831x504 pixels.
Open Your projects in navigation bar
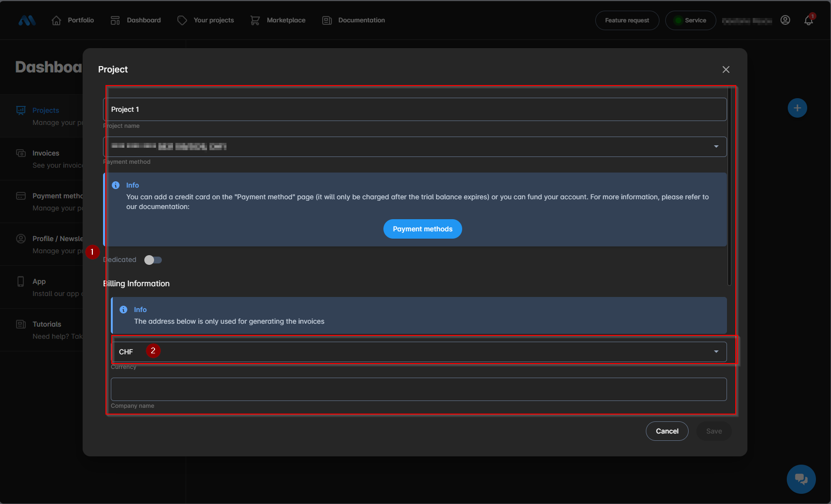[206, 20]
